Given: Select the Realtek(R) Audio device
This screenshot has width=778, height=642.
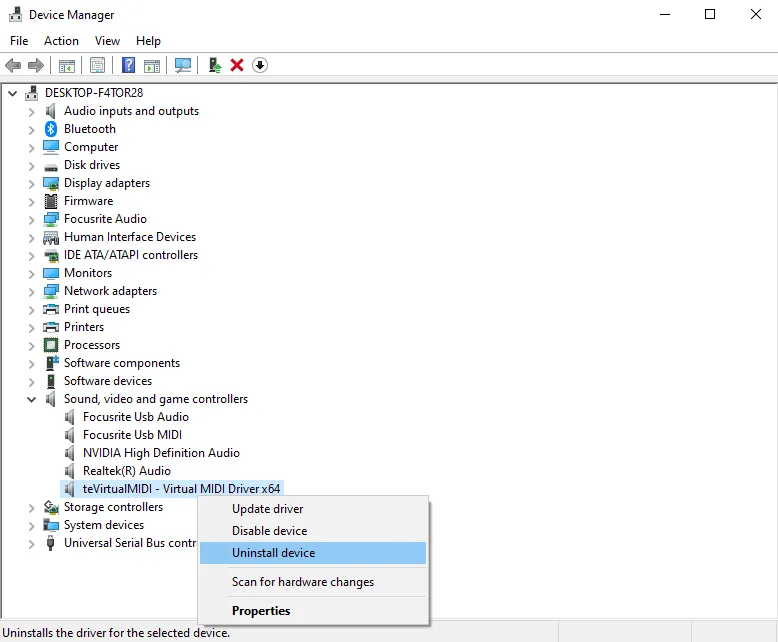Looking at the screenshot, I should (126, 471).
